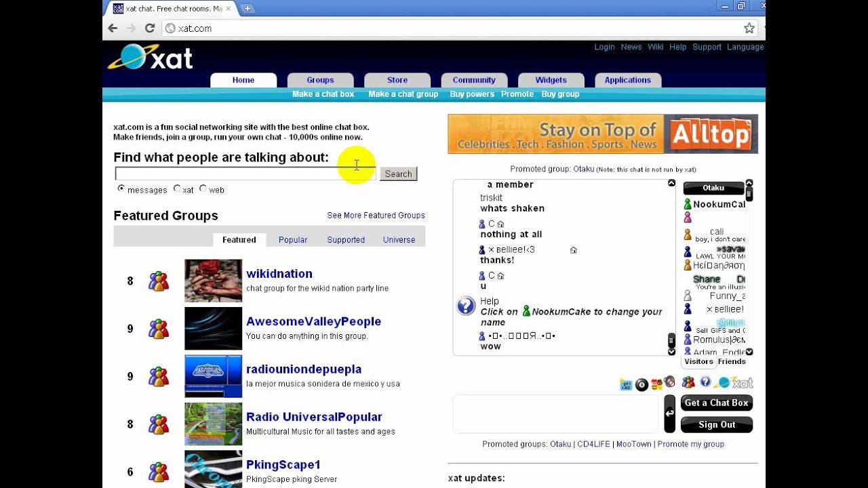
Task: Open the Applications navigation tab
Action: (x=628, y=80)
